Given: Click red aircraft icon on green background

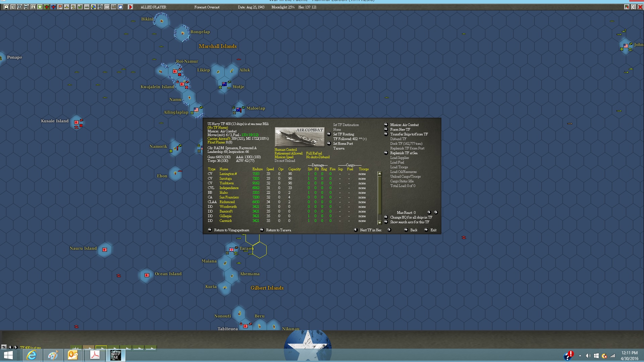Looking at the screenshot, I should click(x=47, y=7).
